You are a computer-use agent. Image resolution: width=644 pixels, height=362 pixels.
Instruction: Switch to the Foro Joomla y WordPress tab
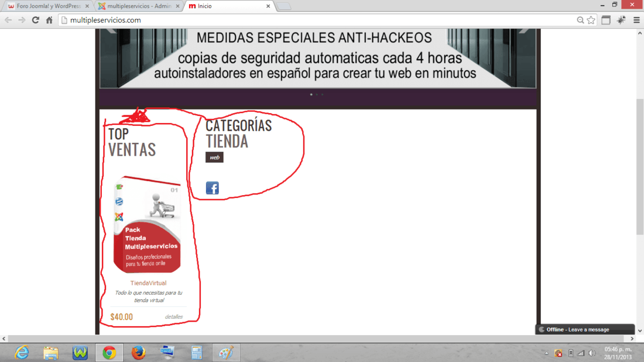click(x=49, y=6)
